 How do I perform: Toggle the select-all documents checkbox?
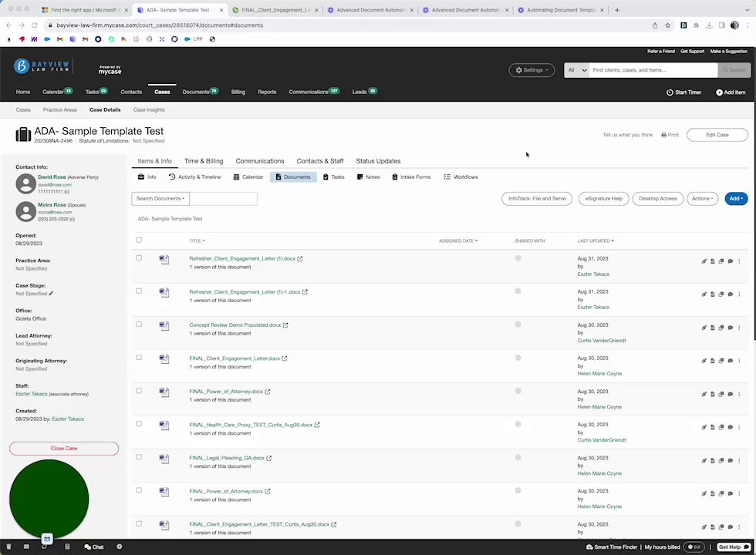tap(139, 240)
